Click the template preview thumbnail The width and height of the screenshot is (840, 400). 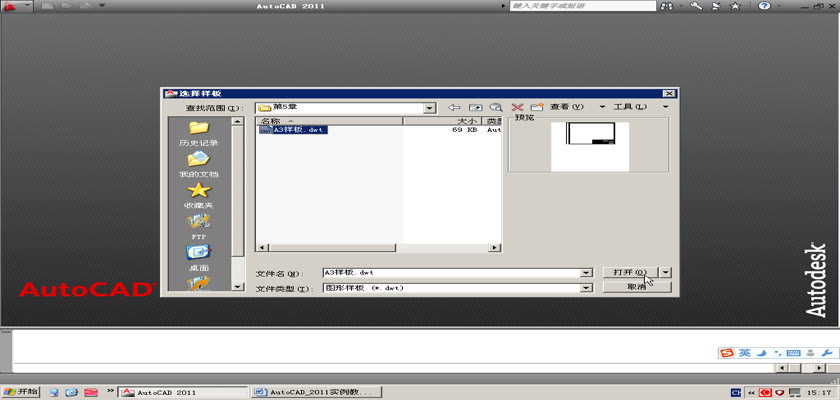point(590,147)
